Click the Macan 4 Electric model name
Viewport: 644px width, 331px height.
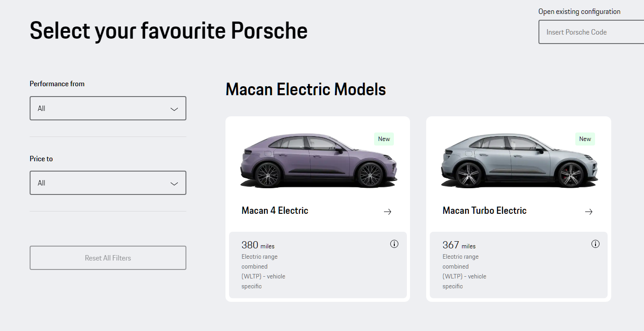pos(275,210)
